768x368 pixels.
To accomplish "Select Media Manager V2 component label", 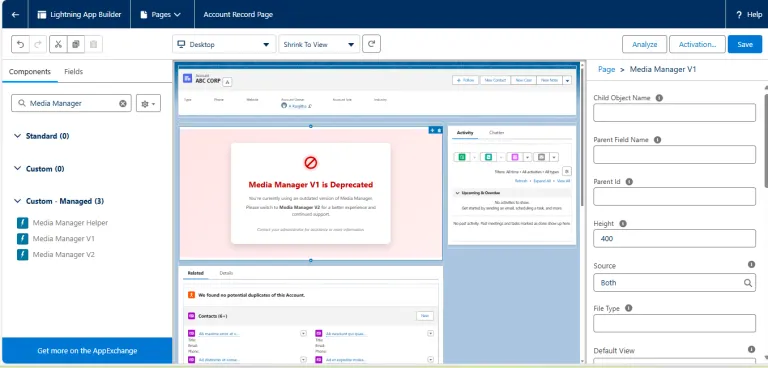I will coord(64,255).
